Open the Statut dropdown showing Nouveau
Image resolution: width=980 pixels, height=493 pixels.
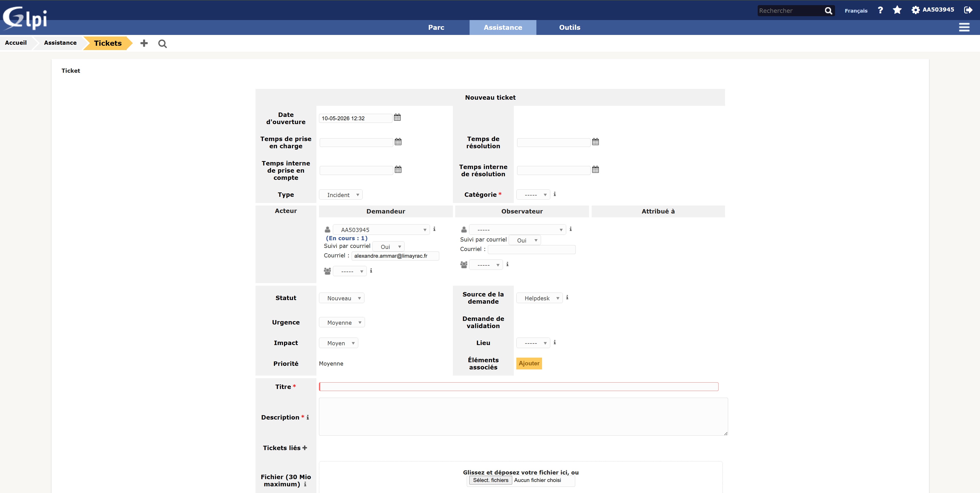coord(342,298)
